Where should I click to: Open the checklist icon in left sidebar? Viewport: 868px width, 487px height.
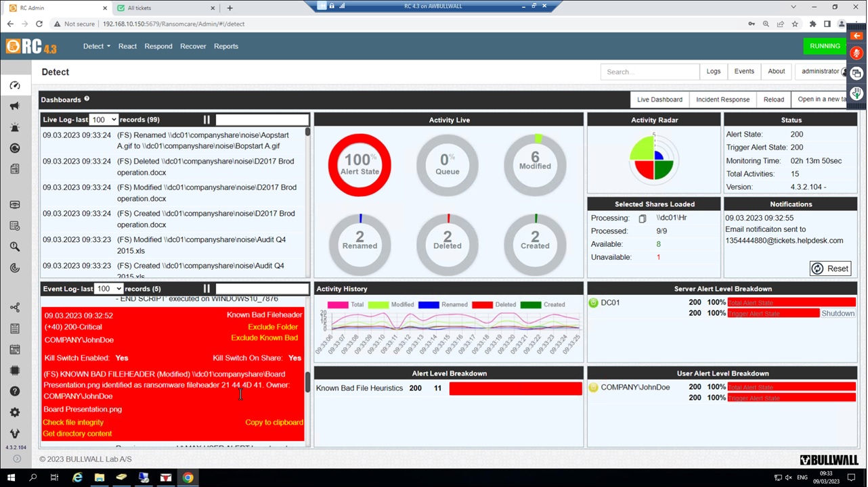(x=15, y=225)
